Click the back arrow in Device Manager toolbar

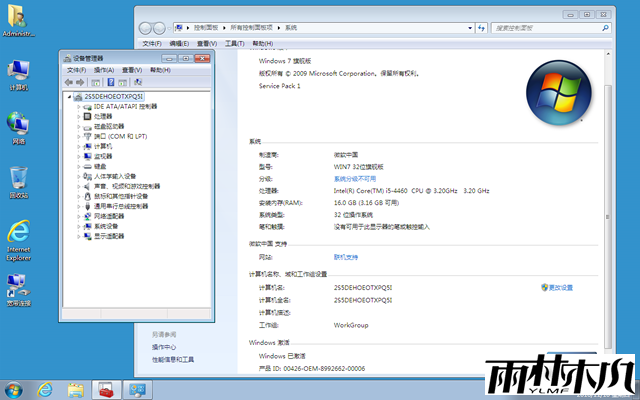69,83
